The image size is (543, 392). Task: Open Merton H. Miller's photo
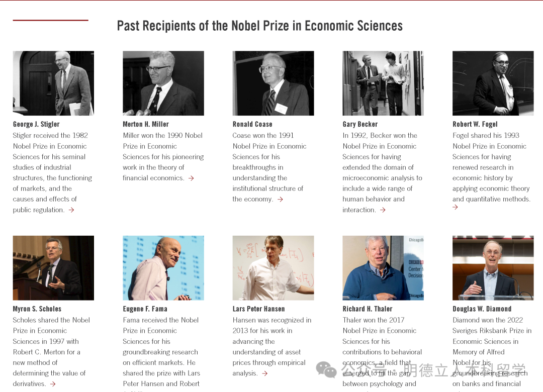coord(163,83)
